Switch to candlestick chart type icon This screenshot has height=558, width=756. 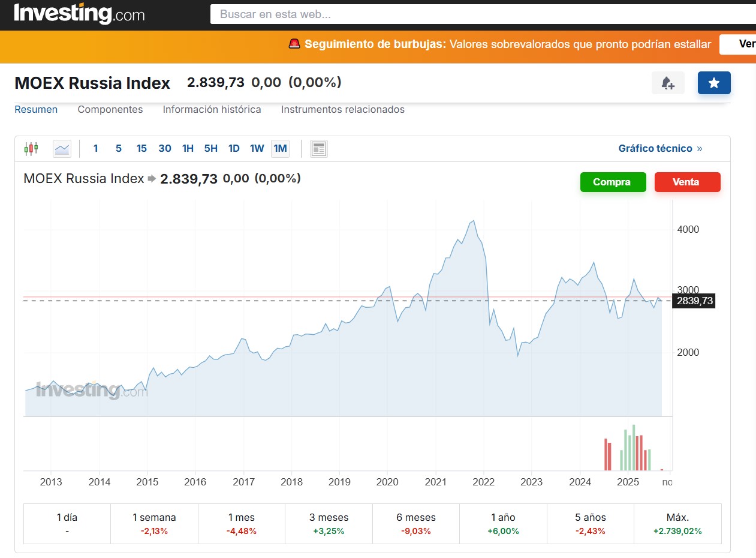click(31, 148)
